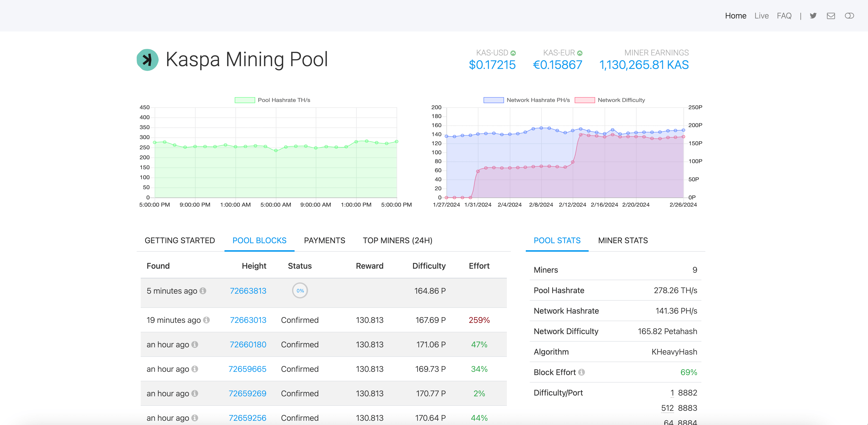Switch to Getting Started tab
This screenshot has height=425, width=868.
[180, 240]
